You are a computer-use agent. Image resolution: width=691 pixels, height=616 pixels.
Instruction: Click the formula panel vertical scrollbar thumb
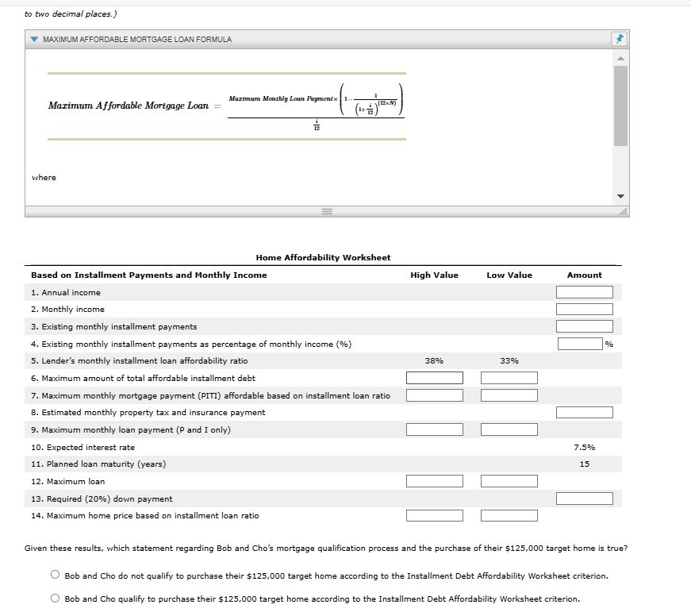coord(620,106)
